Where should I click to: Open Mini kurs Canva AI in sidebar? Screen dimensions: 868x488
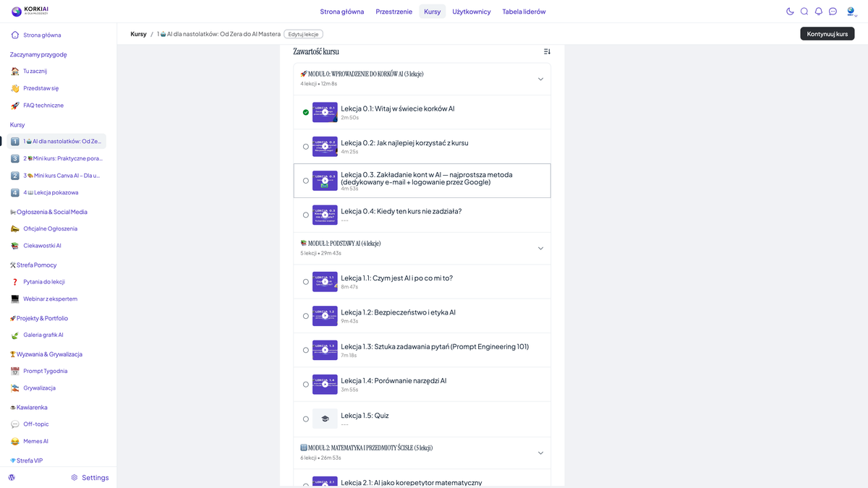coord(56,176)
